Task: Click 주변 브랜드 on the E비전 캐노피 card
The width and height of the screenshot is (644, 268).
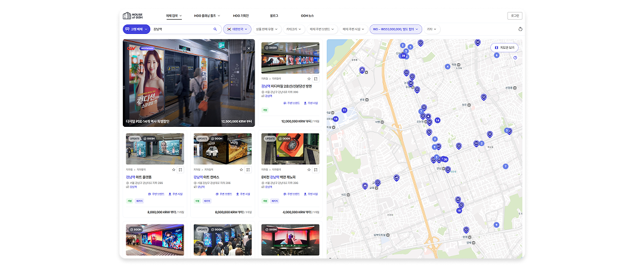Action: [292, 194]
